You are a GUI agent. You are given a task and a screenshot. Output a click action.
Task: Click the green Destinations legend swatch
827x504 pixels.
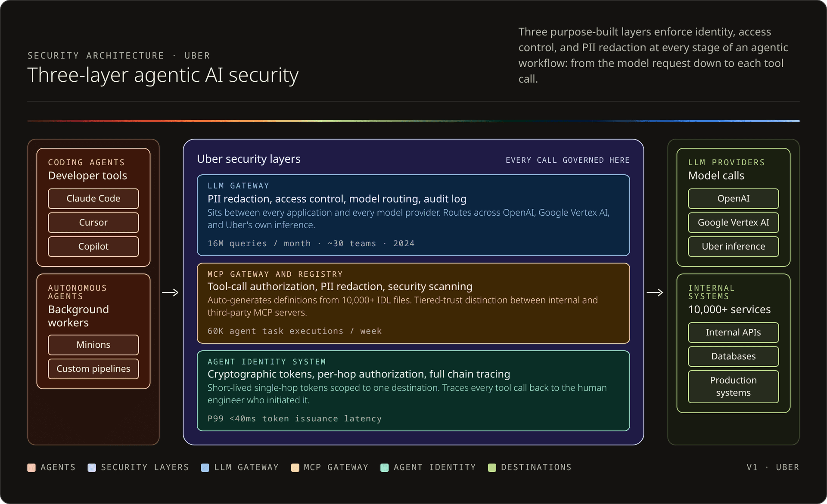pos(492,467)
